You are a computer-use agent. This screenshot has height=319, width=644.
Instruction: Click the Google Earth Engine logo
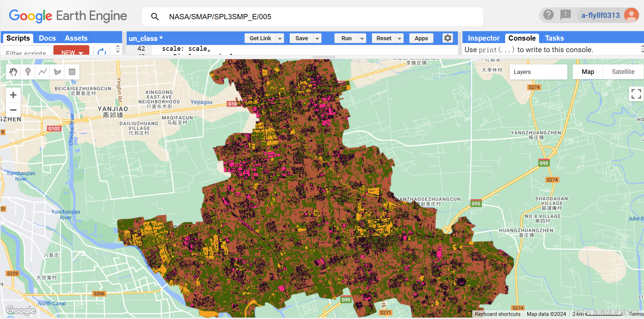point(68,16)
